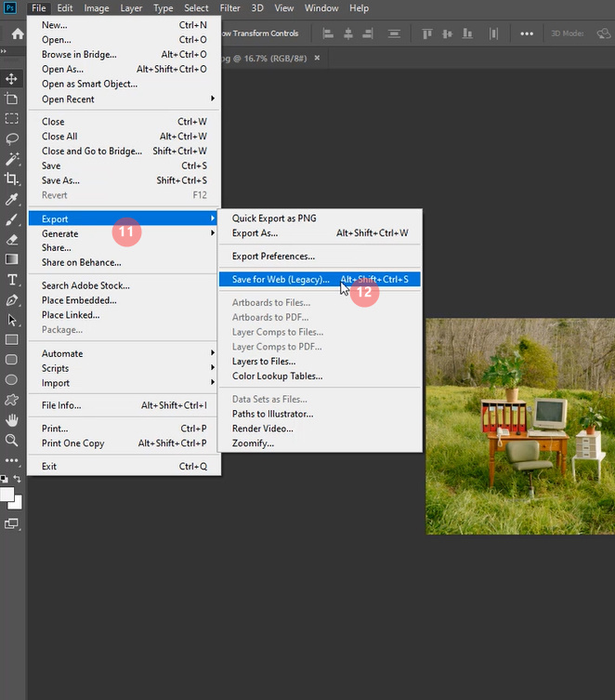
Task: Close the open document tab
Action: click(317, 57)
